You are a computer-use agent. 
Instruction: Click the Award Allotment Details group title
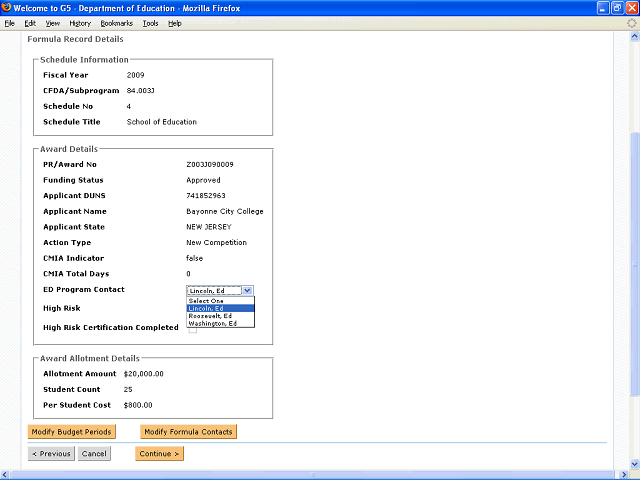click(x=90, y=358)
